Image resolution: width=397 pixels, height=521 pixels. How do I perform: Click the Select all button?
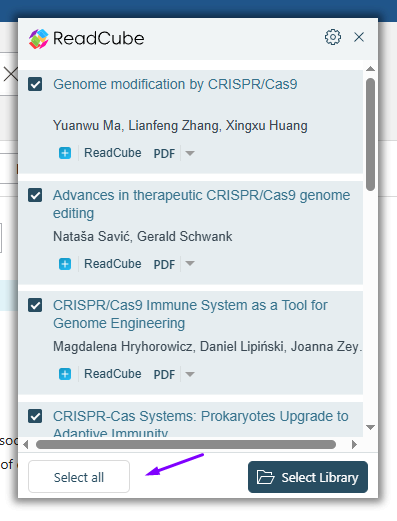pyautogui.click(x=79, y=477)
